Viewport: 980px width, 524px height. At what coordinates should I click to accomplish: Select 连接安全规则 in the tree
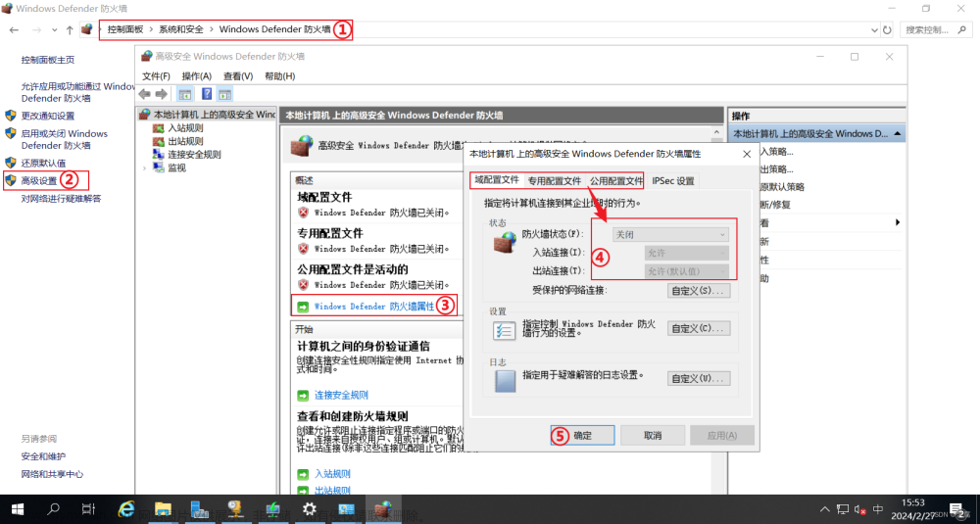(194, 155)
